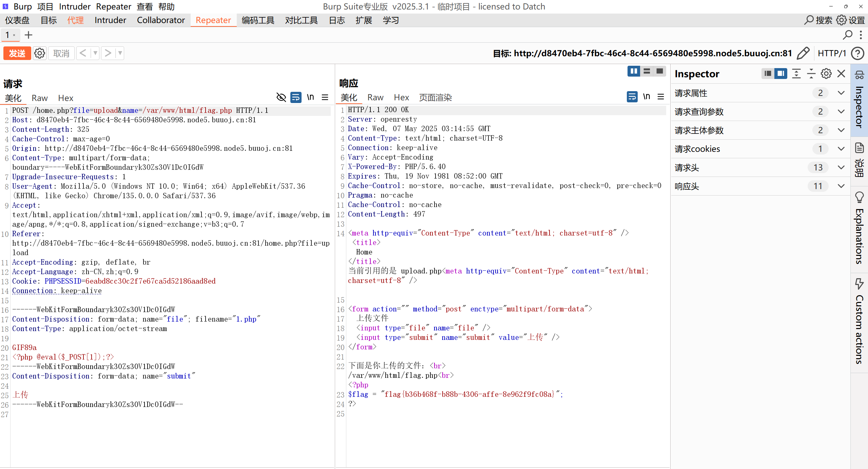Click the 取消 cancel button
The height and width of the screenshot is (469, 868).
click(x=61, y=53)
